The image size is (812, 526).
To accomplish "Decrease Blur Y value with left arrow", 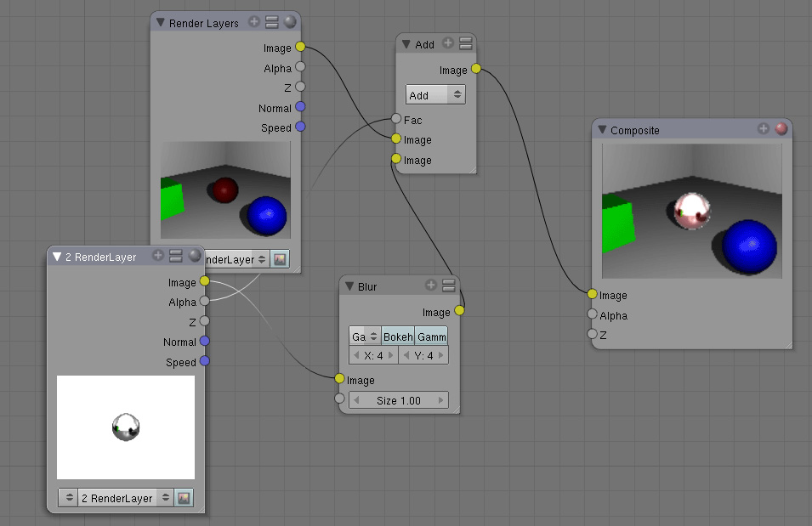I will pyautogui.click(x=406, y=355).
